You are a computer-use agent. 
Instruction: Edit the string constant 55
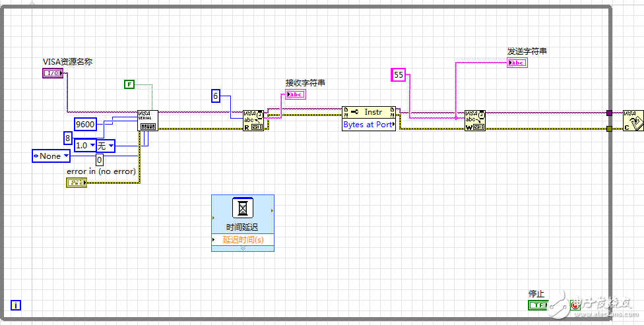point(399,74)
